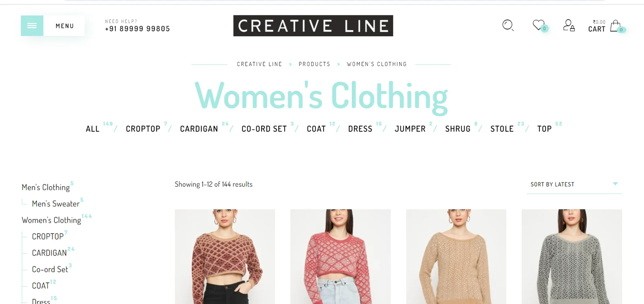Open the wishlist heart icon

tap(539, 25)
